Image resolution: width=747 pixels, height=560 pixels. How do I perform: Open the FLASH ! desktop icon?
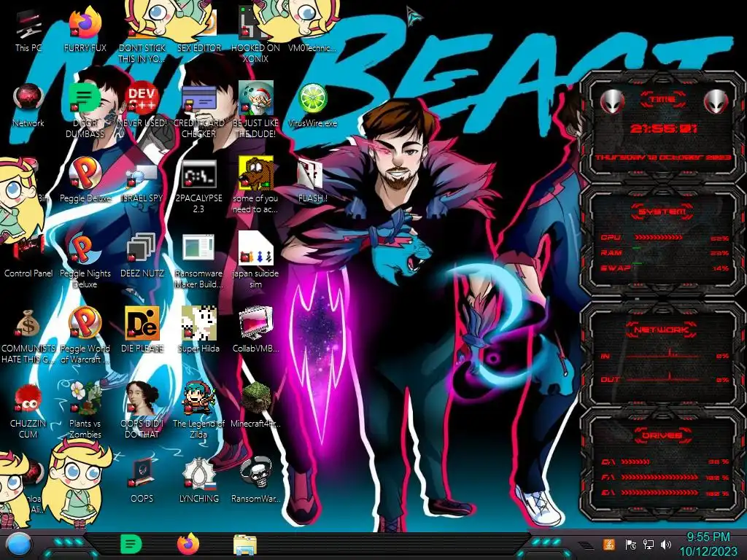tap(312, 181)
